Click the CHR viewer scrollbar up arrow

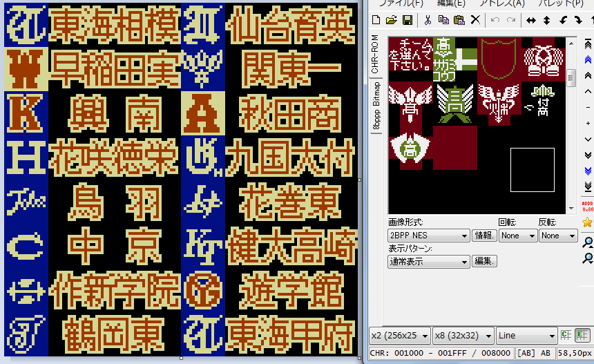(571, 44)
